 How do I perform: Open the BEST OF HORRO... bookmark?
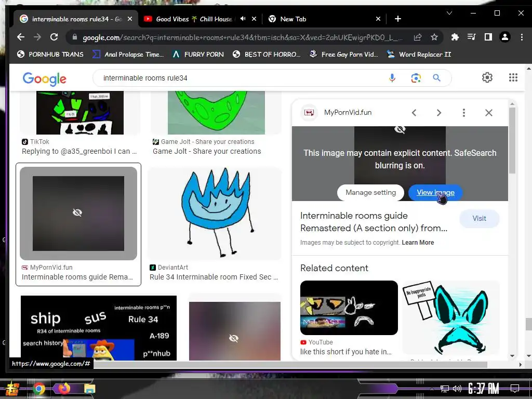[267, 54]
